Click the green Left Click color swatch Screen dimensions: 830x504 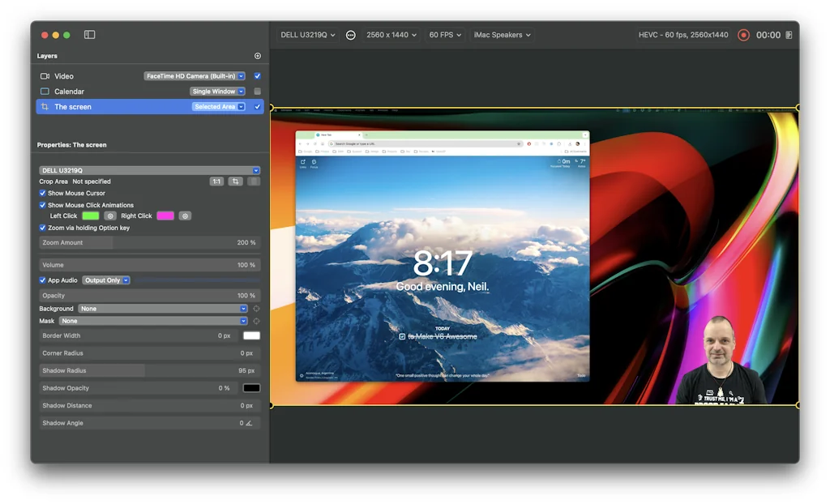pyautogui.click(x=91, y=216)
